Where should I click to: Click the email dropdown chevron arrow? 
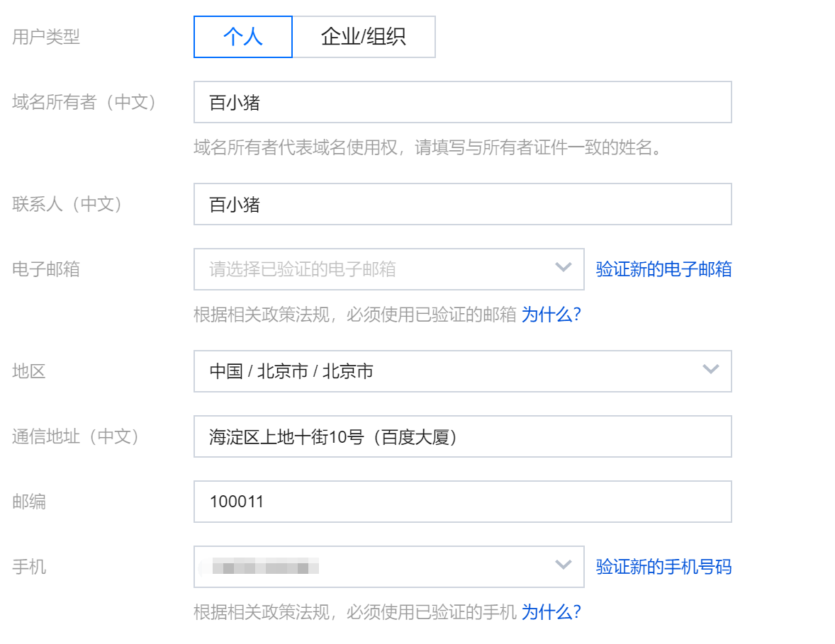[x=564, y=267]
